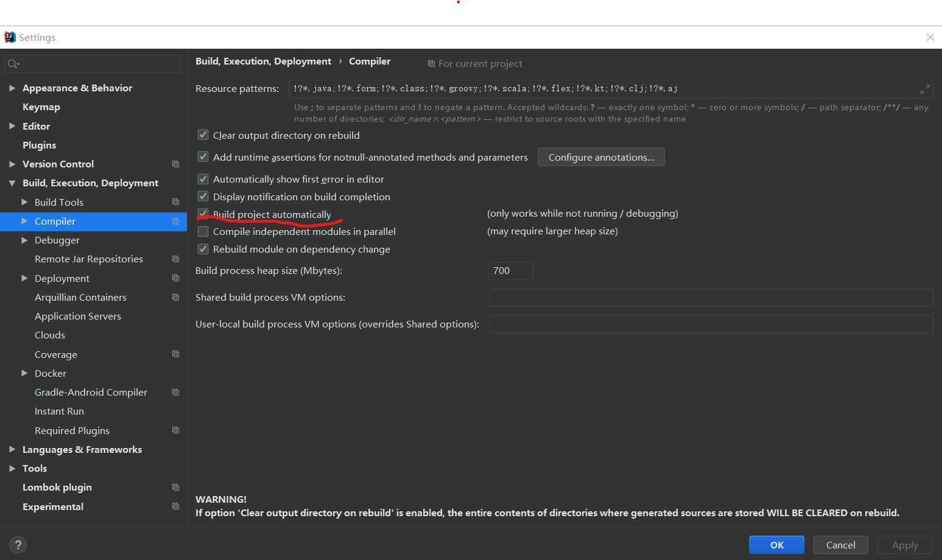
Task: Expand Appearance & Behavior section
Action: pos(12,88)
